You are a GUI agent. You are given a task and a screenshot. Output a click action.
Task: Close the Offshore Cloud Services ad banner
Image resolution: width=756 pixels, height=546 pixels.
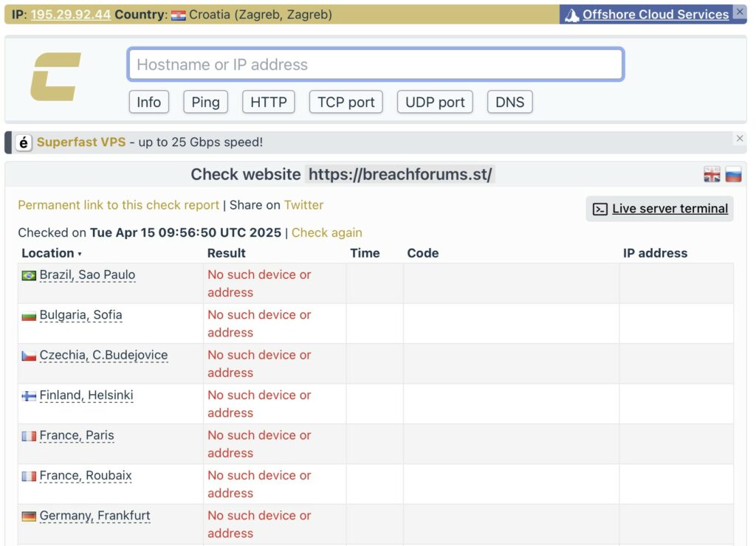(740, 13)
